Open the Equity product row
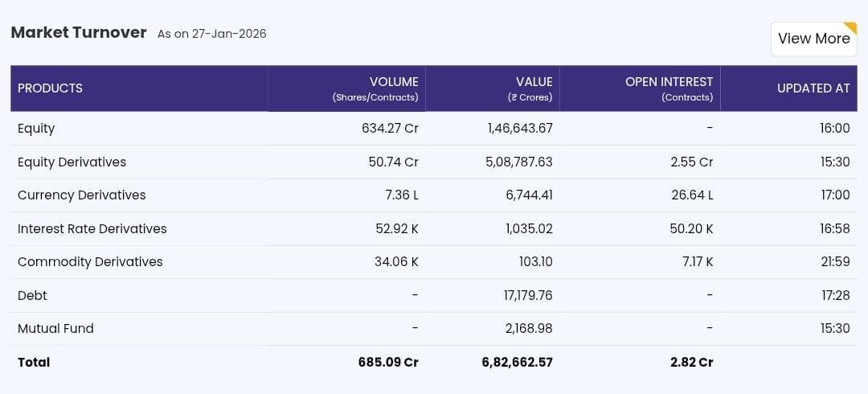The width and height of the screenshot is (868, 394). tap(36, 129)
